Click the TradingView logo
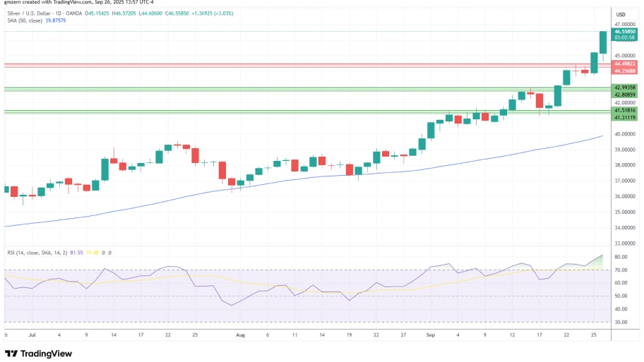Viewport: 644px width, 362px height. pyautogui.click(x=39, y=353)
